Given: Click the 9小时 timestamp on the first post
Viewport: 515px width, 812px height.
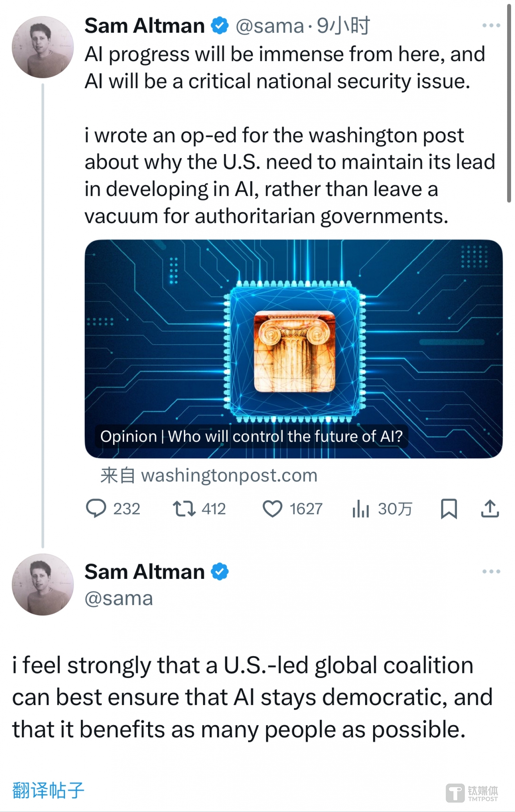Looking at the screenshot, I should [343, 26].
